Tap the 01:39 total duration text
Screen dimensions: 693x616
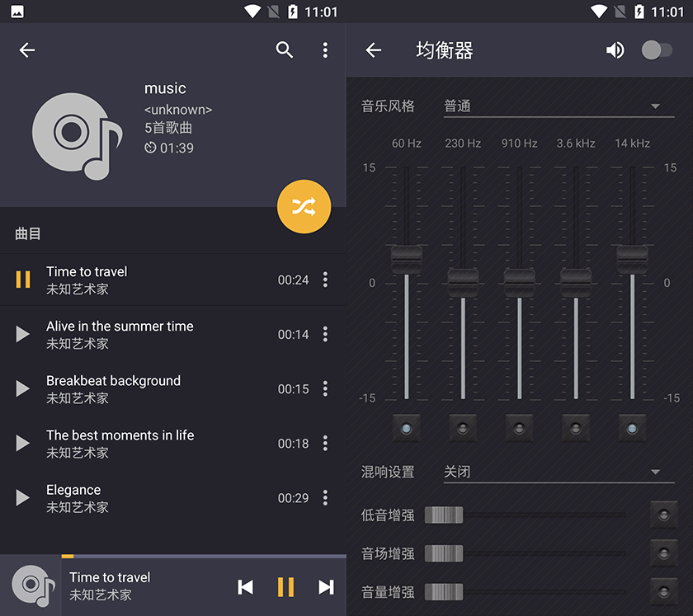click(x=177, y=148)
